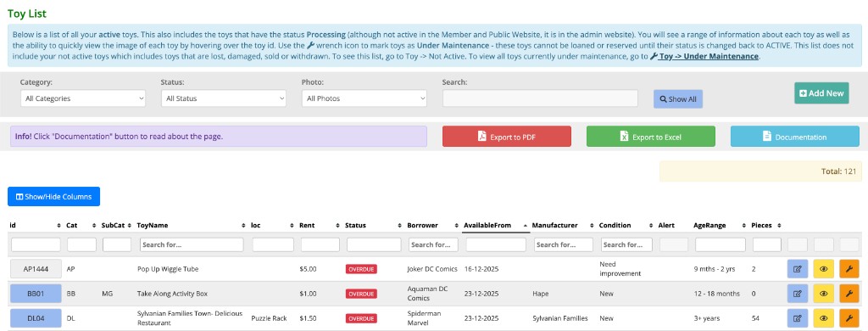Click the AvailableFrom filter box
Viewport: 868px width, 331px height.
496,244
